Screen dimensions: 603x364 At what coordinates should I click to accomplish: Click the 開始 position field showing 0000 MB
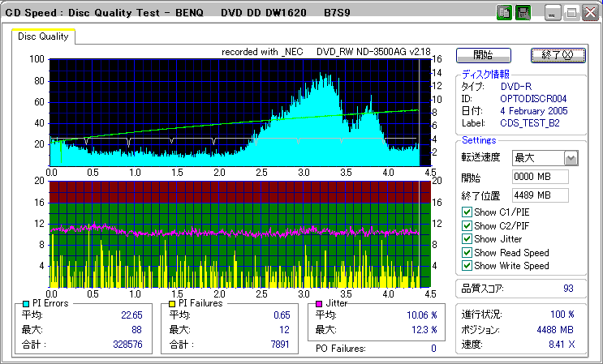540,177
